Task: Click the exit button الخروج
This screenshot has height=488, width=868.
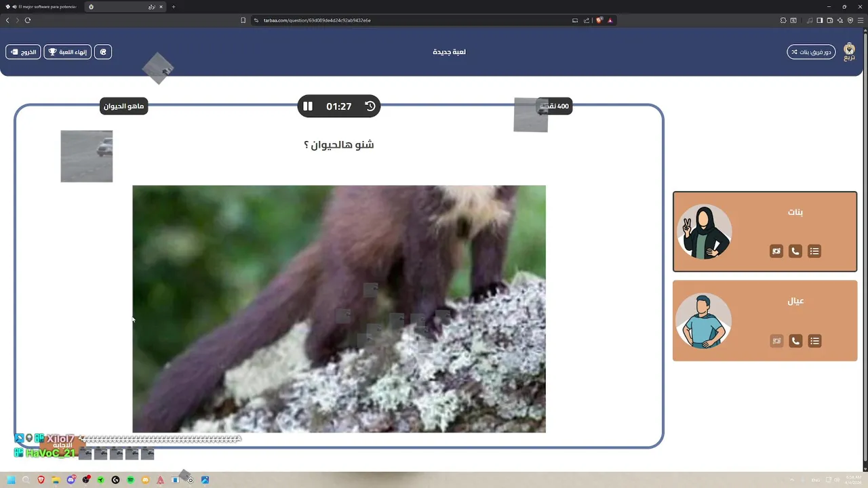Action: click(x=23, y=52)
